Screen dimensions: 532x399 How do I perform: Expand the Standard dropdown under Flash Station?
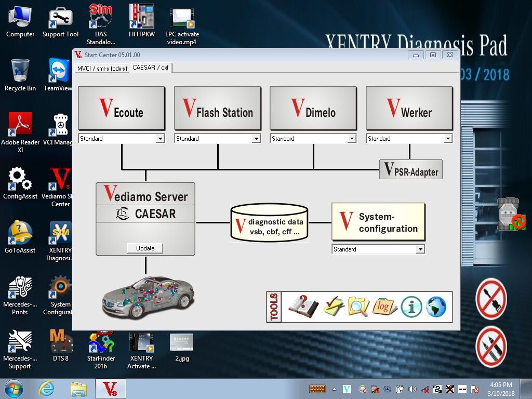(256, 138)
